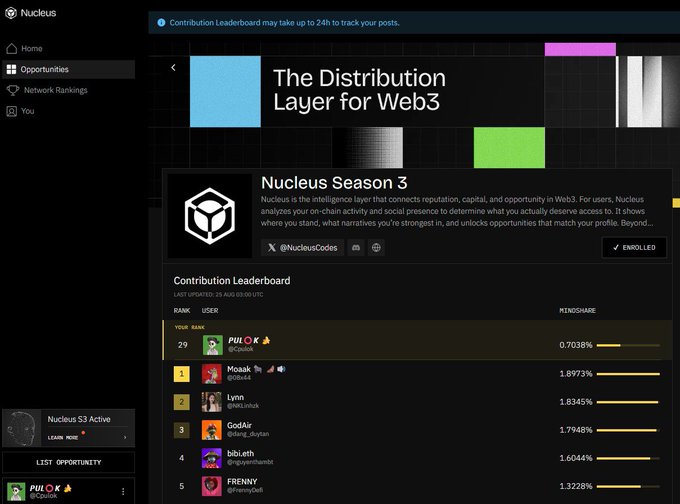Click PULOK's 0.7038% mindshare bar
This screenshot has height=504, width=680.
pos(628,345)
